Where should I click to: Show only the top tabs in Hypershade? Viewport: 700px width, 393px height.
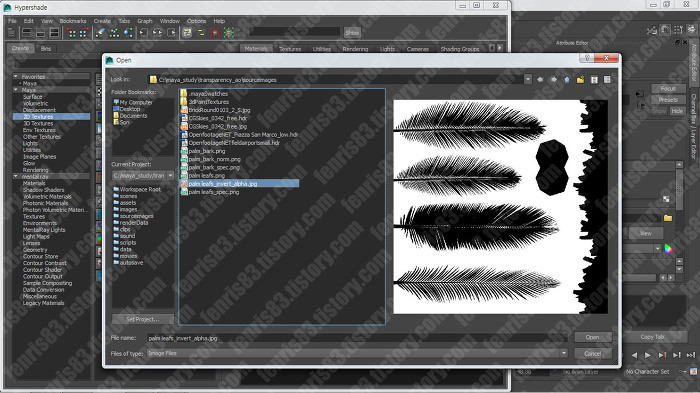pos(27,33)
